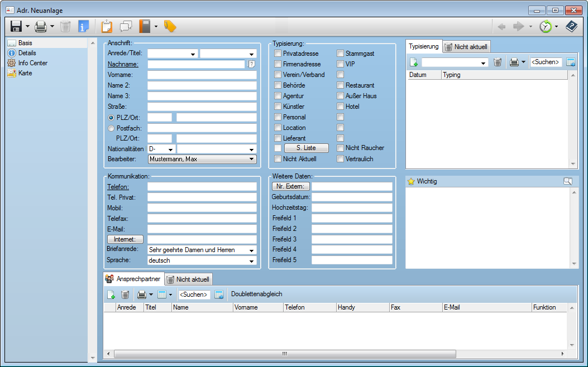Add new contact in Ansprechpartner toolbar
This screenshot has height=367, width=588.
tap(111, 294)
